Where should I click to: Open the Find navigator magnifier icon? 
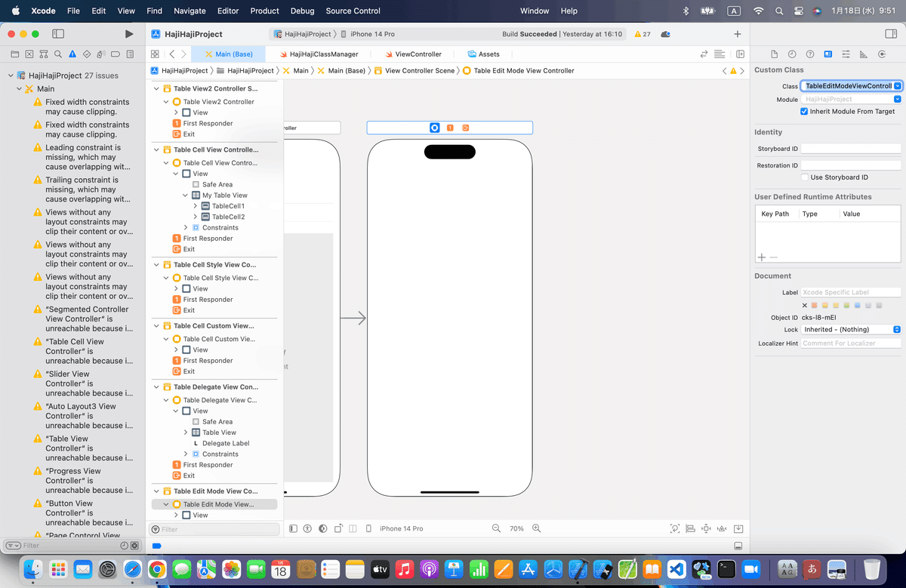point(58,54)
